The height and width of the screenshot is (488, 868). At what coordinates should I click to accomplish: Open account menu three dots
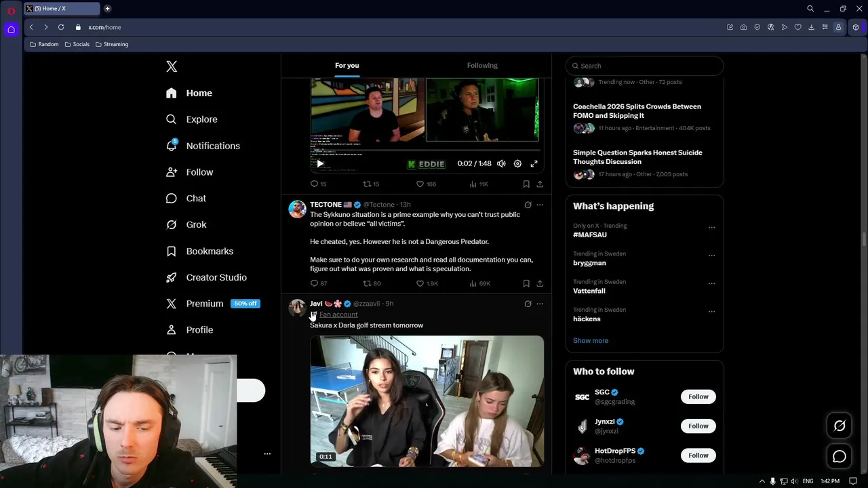267,454
